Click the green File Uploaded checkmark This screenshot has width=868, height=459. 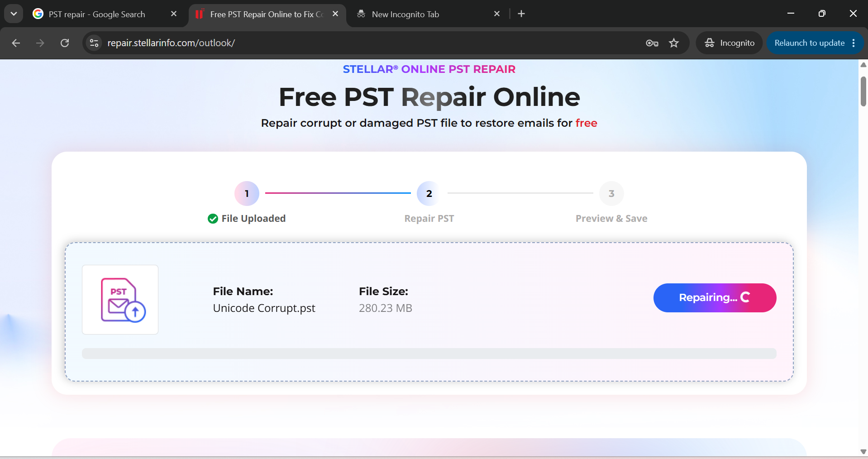[213, 219]
